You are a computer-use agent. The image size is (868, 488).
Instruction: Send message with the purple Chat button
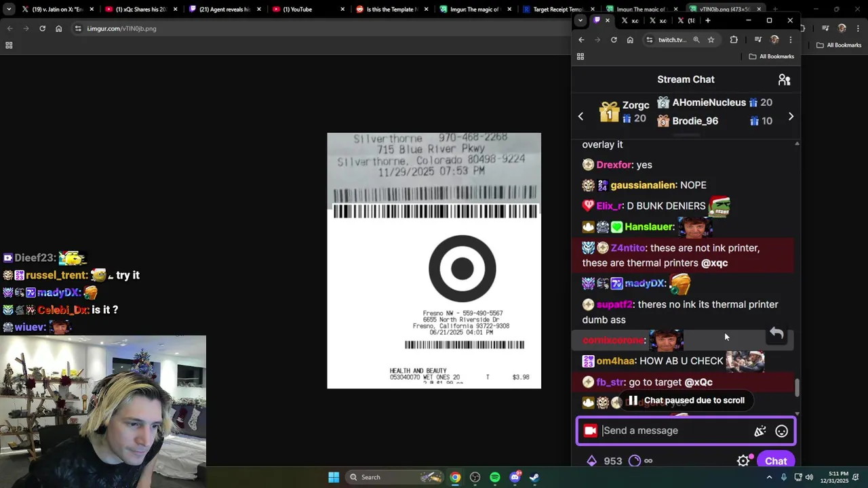coord(776,461)
